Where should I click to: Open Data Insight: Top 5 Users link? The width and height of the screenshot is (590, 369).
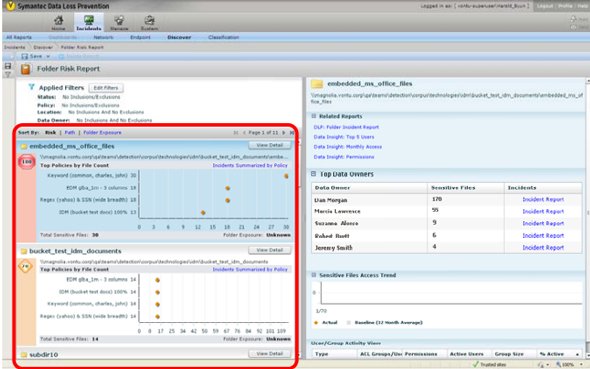click(x=344, y=137)
